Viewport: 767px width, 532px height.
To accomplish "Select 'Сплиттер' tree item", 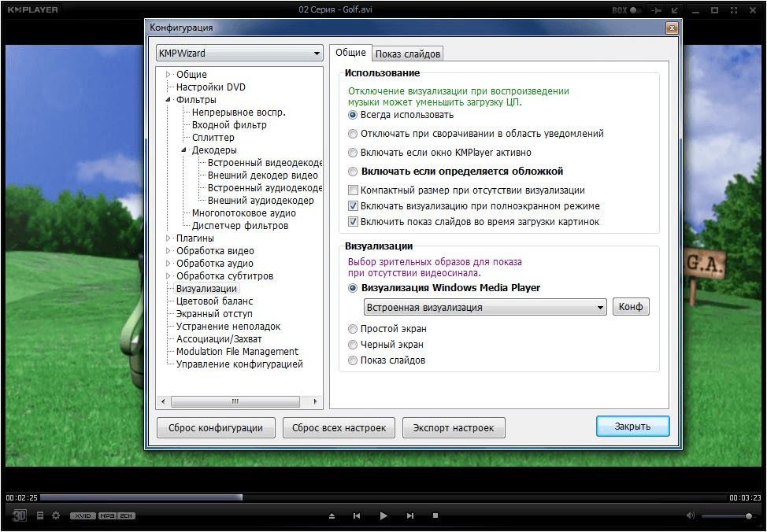I will 213,138.
